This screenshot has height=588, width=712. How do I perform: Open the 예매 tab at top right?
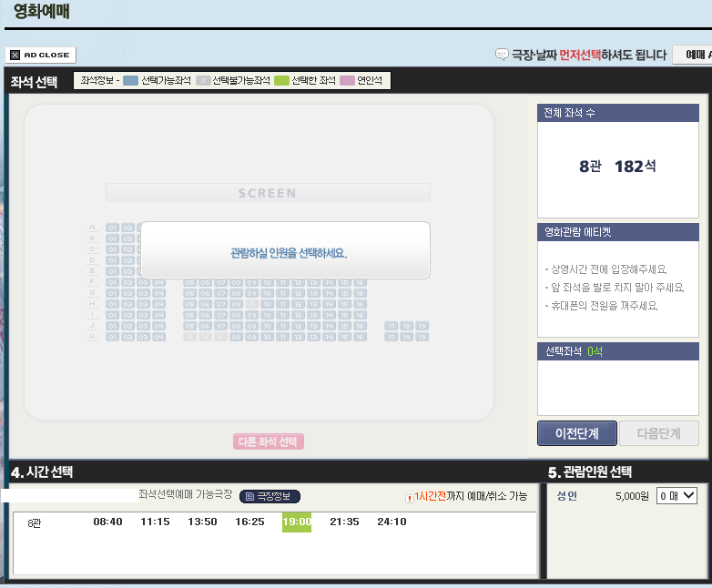coord(692,55)
